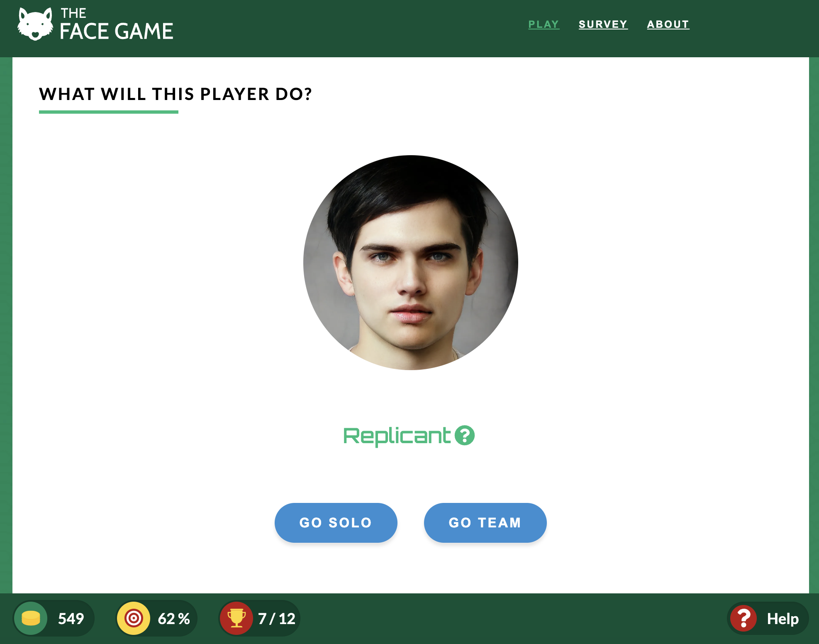
Task: Click the gold coin icon
Action: [31, 618]
